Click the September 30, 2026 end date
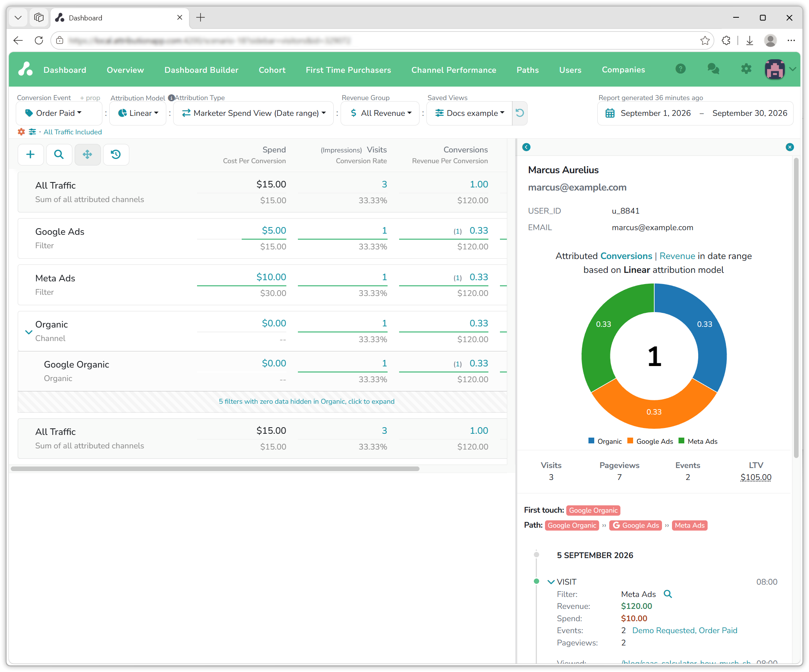Viewport: 809px width, 672px height. (x=749, y=113)
